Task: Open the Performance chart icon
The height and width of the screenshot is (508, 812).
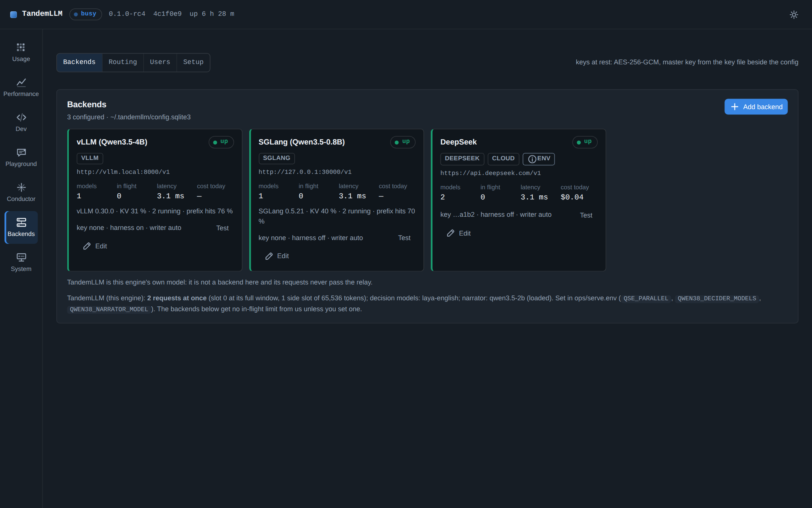Action: click(21, 83)
